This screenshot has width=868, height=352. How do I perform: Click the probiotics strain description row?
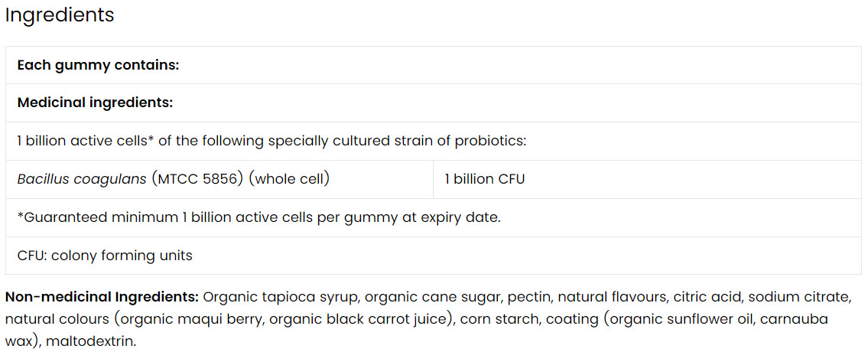[x=271, y=141]
